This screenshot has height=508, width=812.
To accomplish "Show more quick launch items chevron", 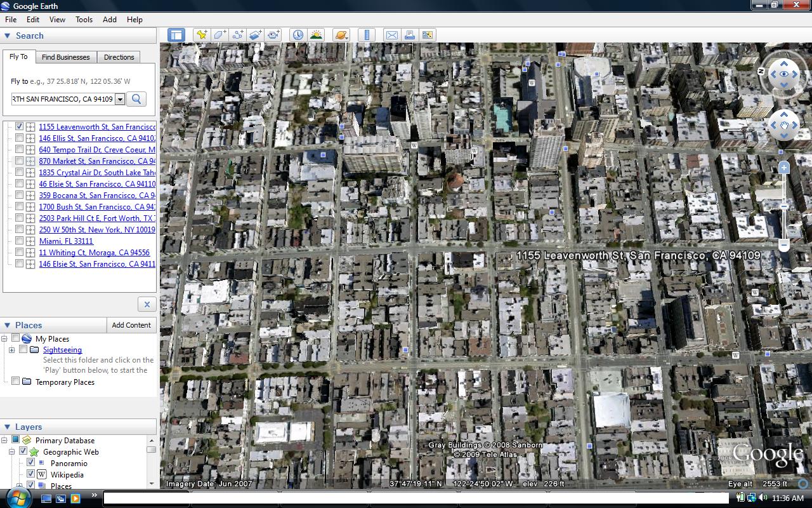I will coord(95,495).
